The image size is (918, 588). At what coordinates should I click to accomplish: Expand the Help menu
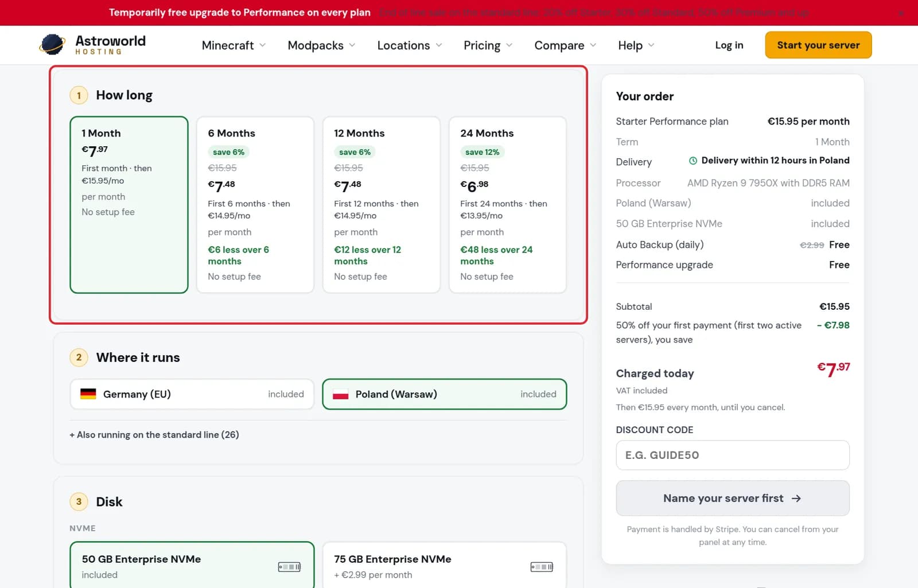(636, 45)
